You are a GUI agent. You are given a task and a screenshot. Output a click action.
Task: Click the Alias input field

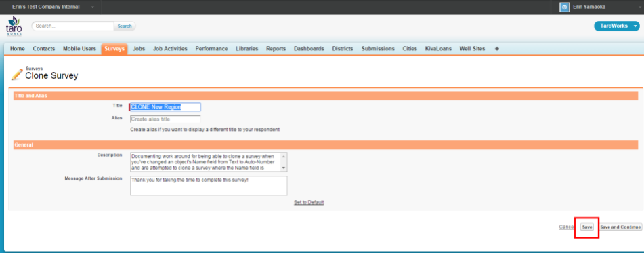click(165, 119)
